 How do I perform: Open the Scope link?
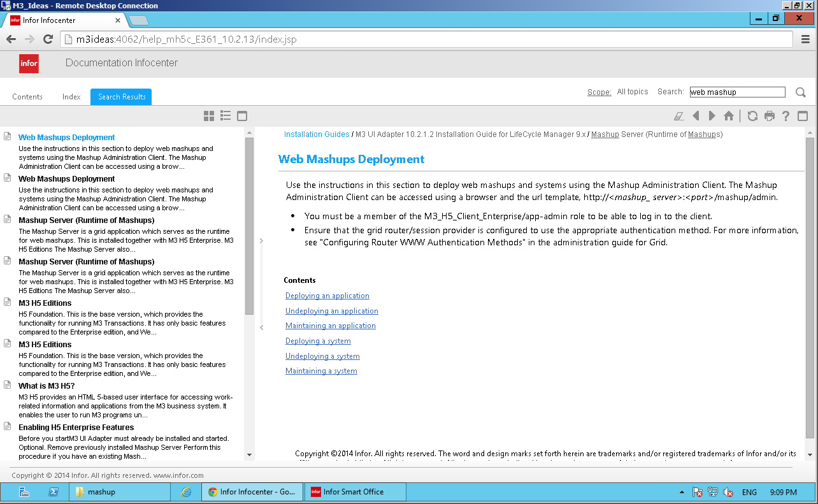[x=599, y=92]
